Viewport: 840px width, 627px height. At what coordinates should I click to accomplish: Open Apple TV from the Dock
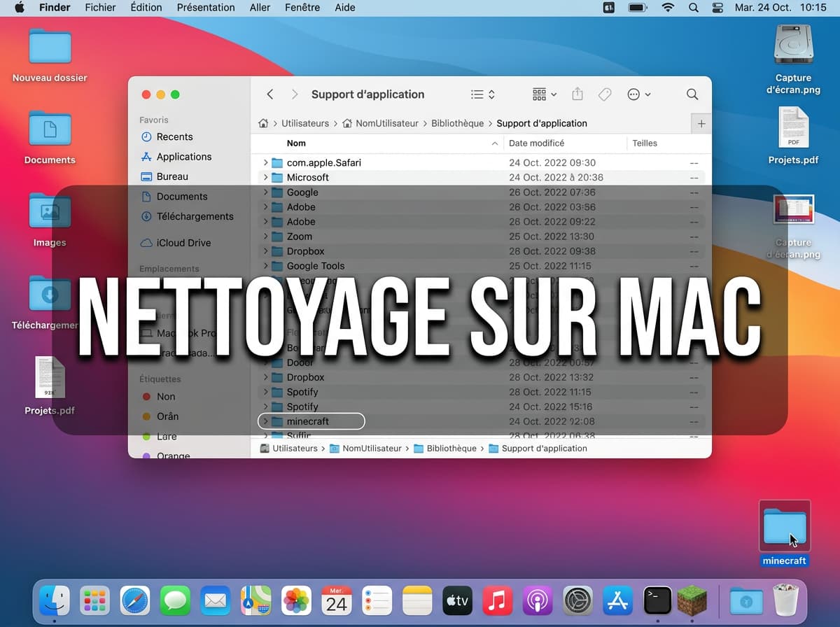pos(458,600)
